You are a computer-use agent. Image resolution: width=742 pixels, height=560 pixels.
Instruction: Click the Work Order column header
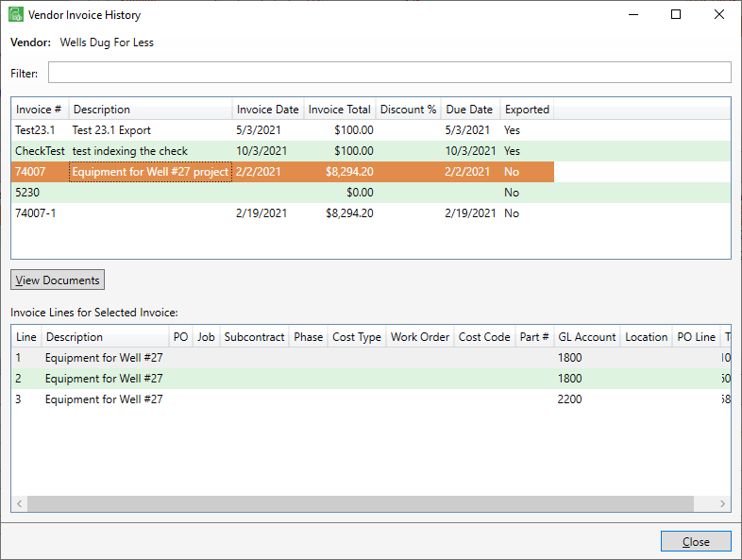(420, 337)
